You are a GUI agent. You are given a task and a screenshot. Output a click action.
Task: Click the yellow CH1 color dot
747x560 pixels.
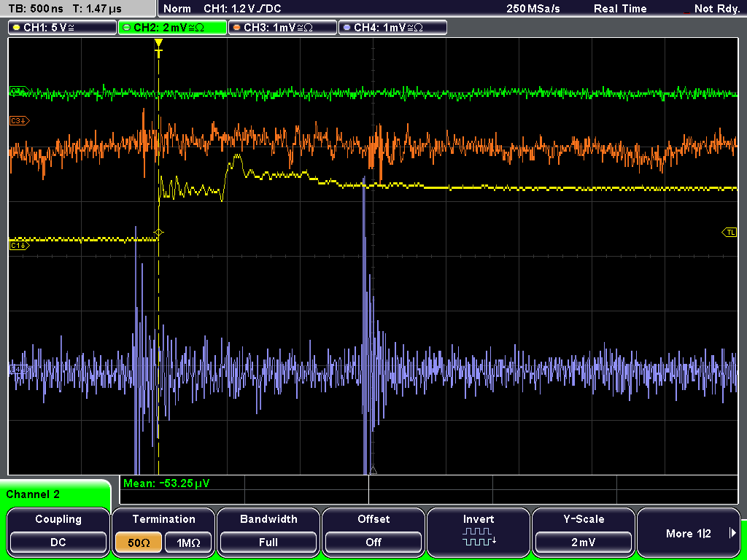(x=17, y=28)
